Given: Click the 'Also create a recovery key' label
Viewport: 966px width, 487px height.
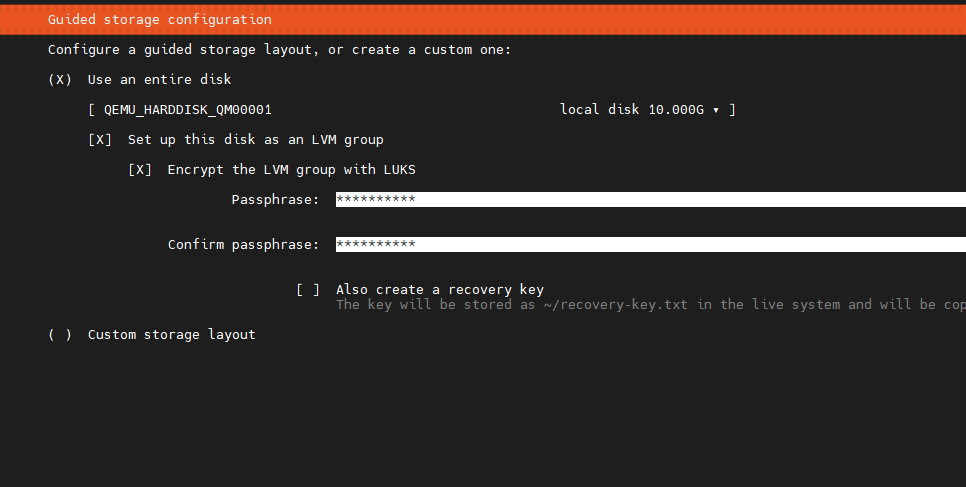Looking at the screenshot, I should pyautogui.click(x=439, y=289).
